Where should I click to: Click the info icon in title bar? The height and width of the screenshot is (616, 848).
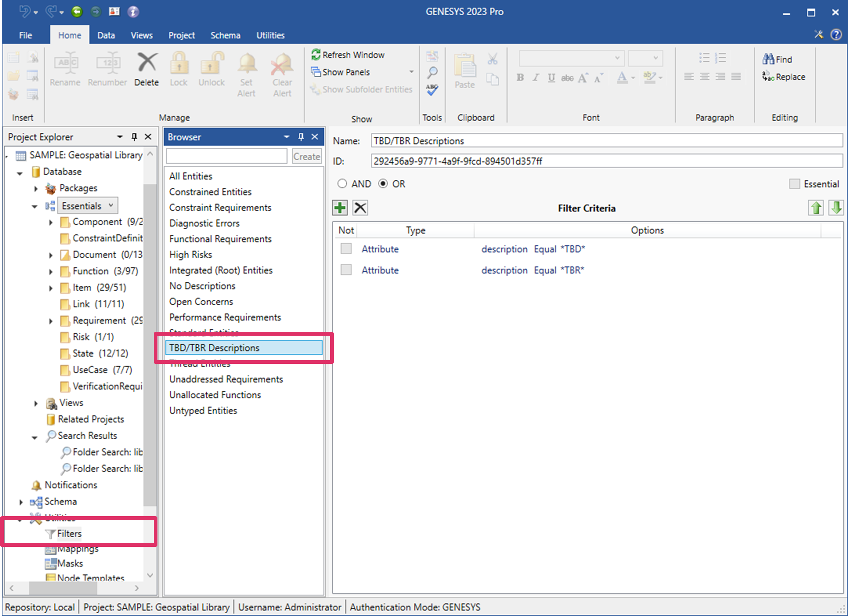coord(133,12)
